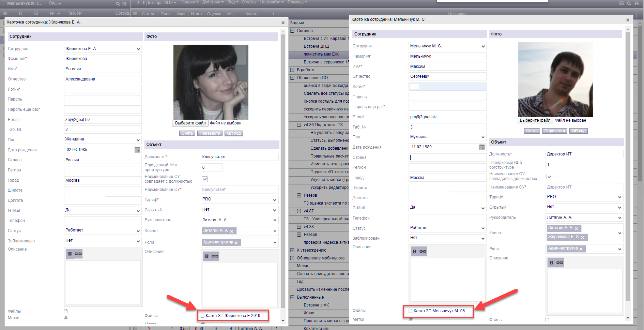The height and width of the screenshot is (330, 644).
Task: Open the Действия menu
Action: [x=213, y=2]
